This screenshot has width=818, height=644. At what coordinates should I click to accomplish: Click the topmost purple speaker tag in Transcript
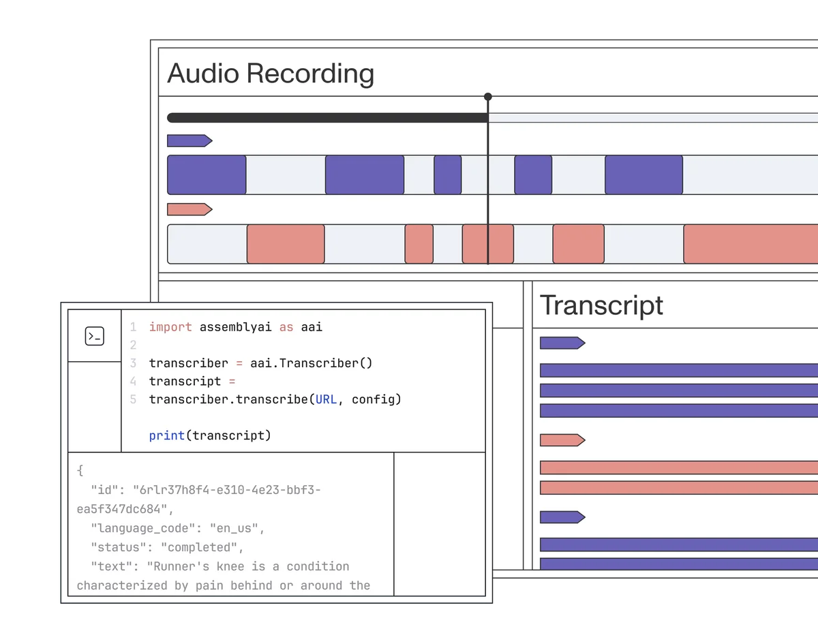(560, 343)
